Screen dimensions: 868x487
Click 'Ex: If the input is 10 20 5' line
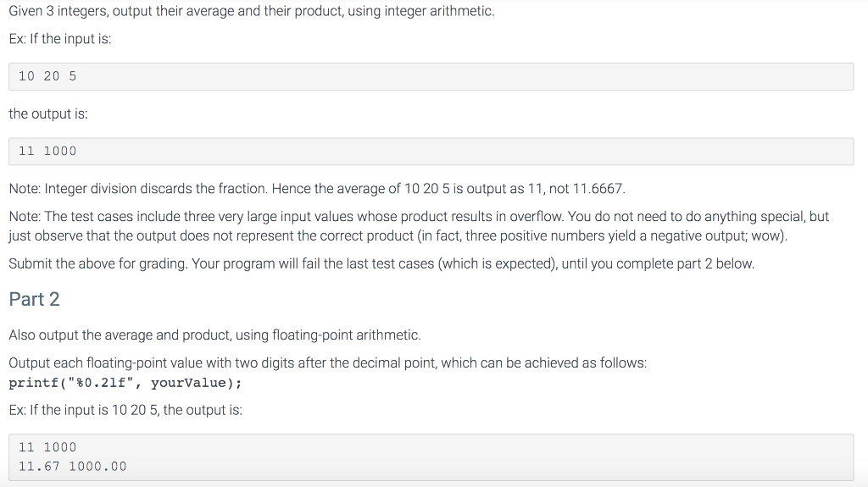tap(125, 410)
